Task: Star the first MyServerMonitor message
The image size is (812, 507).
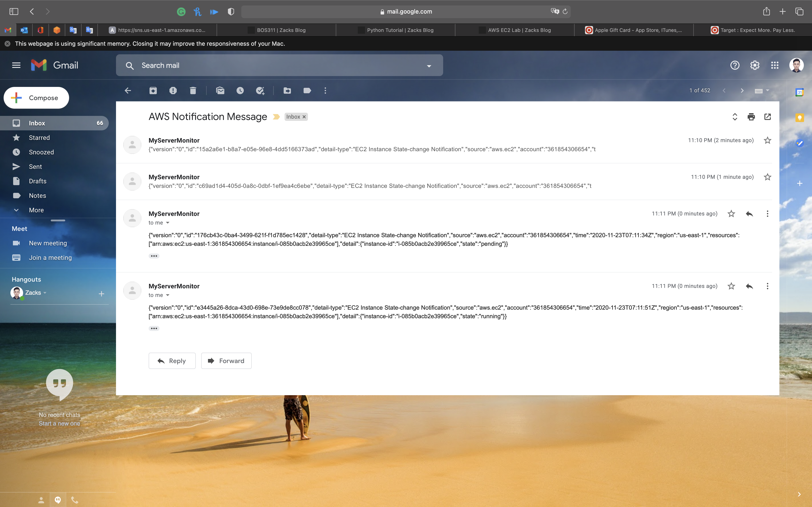Action: click(x=767, y=140)
